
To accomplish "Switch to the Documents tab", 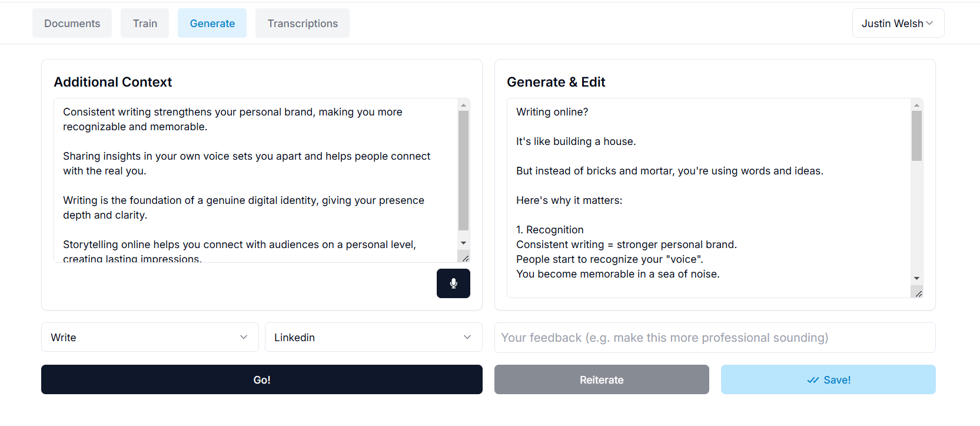I will [72, 22].
